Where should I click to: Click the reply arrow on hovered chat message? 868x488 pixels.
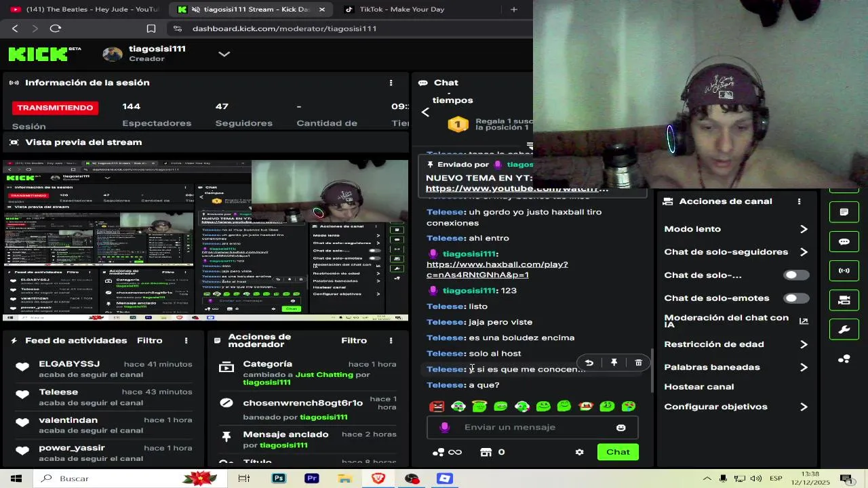point(589,363)
